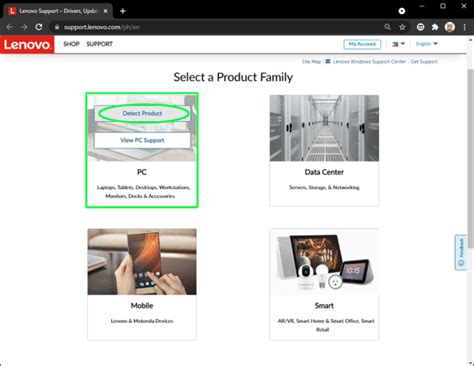This screenshot has width=474, height=366.
Task: Open Lenovo Windows Support Center link
Action: tap(369, 62)
